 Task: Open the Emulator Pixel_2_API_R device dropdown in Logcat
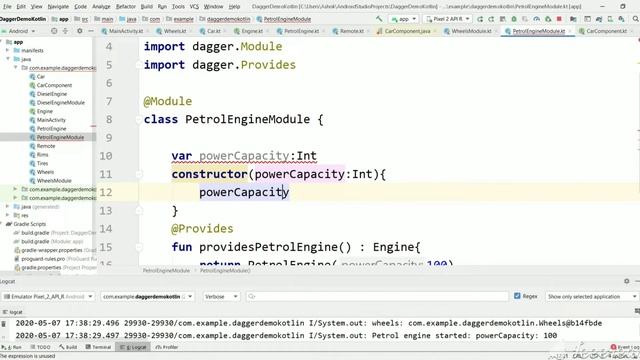(x=48, y=296)
